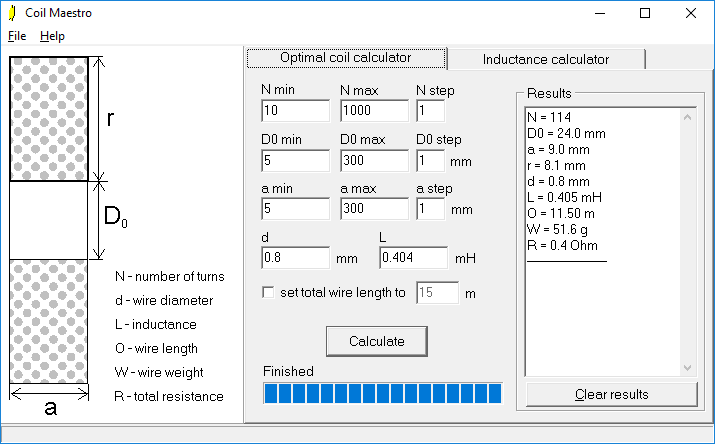Close the Coil Maestro window
Viewport: 715px width, 444px height.
point(691,13)
